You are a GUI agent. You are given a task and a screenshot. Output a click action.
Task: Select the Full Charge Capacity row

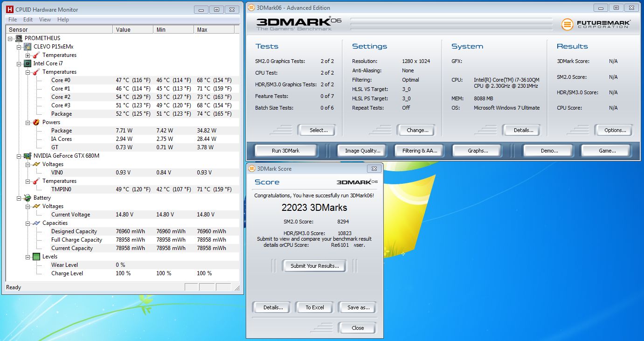[x=122, y=240]
